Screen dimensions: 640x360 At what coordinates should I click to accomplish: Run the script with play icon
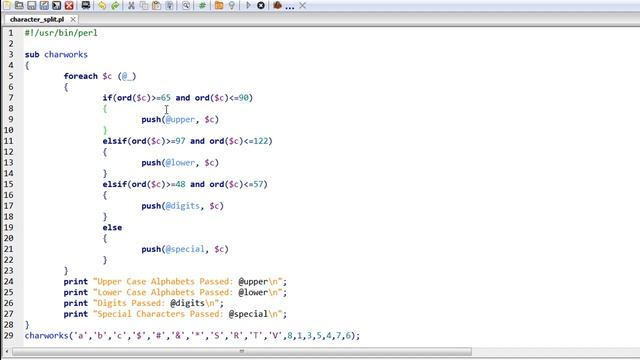(x=248, y=5)
